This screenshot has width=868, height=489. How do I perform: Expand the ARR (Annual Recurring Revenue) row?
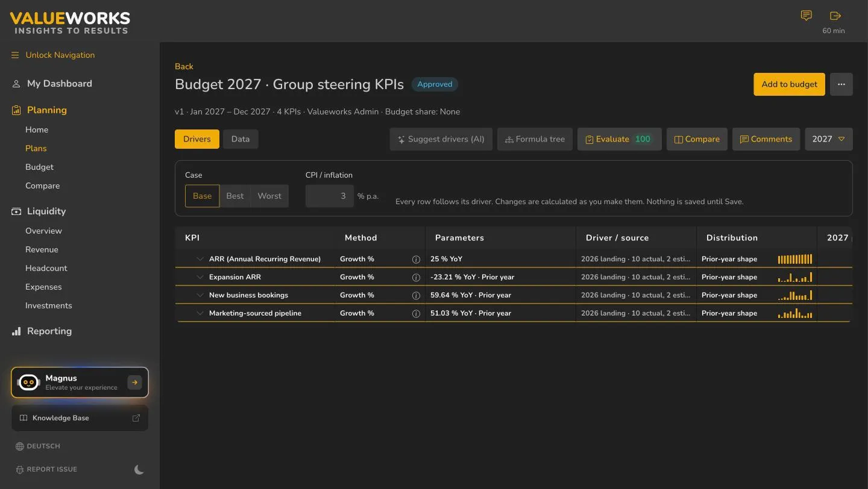200,259
